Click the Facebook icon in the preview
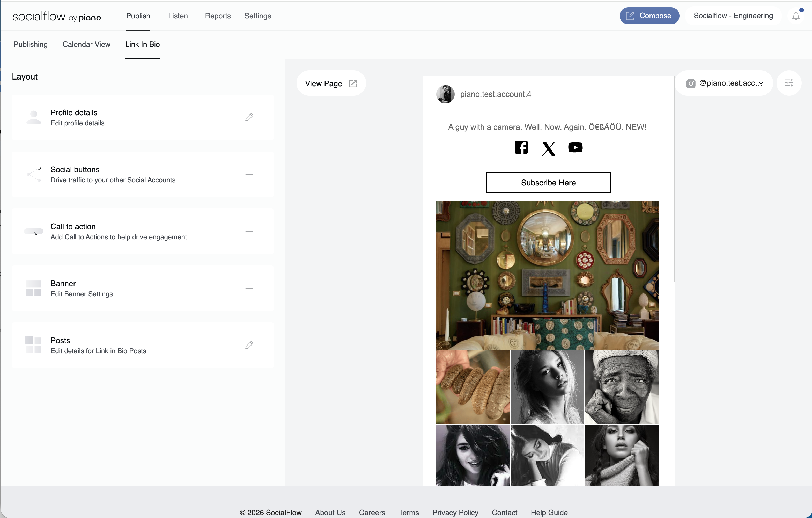The width and height of the screenshot is (812, 518). (521, 147)
